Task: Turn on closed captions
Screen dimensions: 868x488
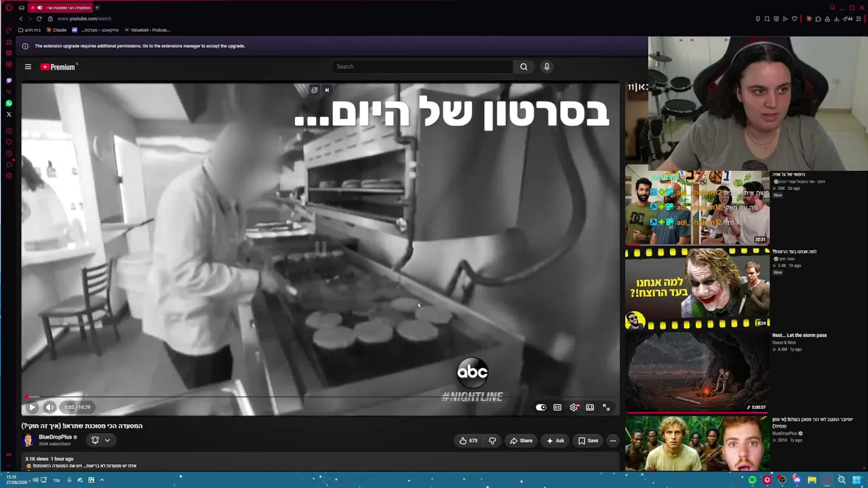Action: pyautogui.click(x=557, y=407)
